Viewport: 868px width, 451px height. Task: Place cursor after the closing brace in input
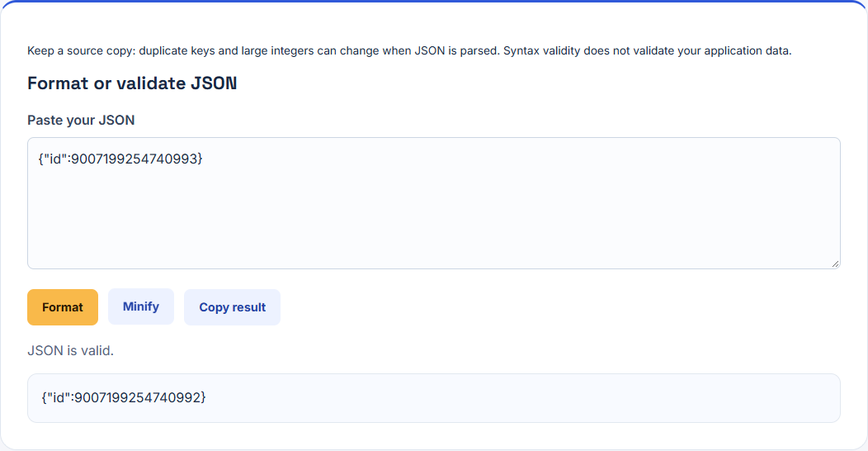point(203,159)
